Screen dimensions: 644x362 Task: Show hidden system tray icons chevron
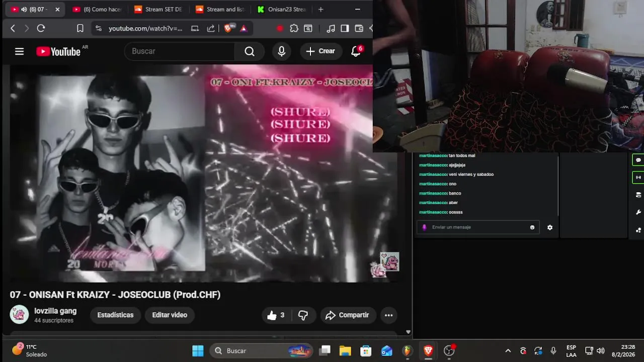pos(508,350)
